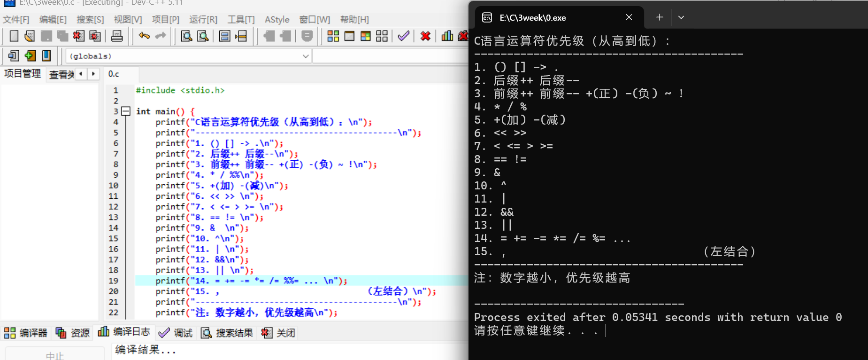Image resolution: width=868 pixels, height=360 pixels.
Task: Click the purple checkmark debug icon
Action: point(404,36)
